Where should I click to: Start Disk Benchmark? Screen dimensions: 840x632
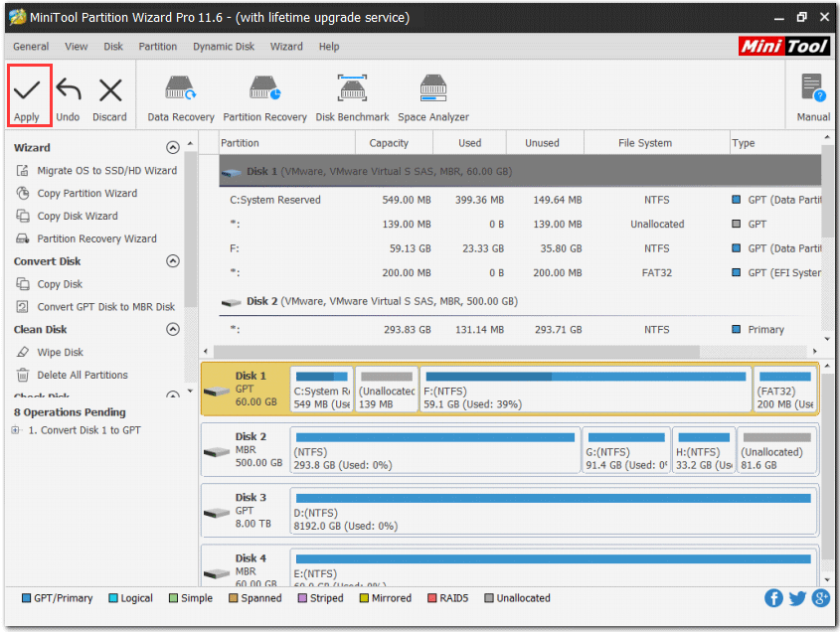(352, 96)
